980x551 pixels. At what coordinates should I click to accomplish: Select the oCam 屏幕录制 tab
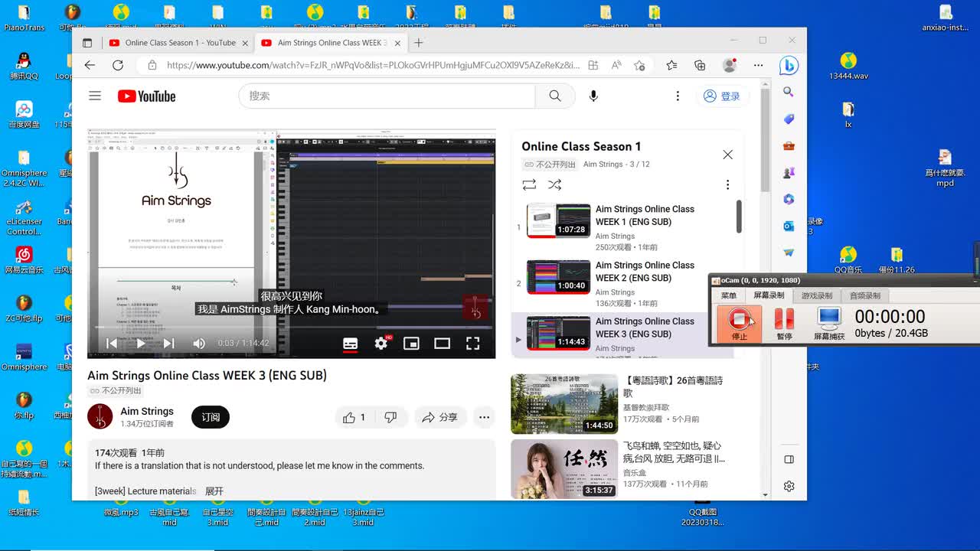(x=769, y=295)
